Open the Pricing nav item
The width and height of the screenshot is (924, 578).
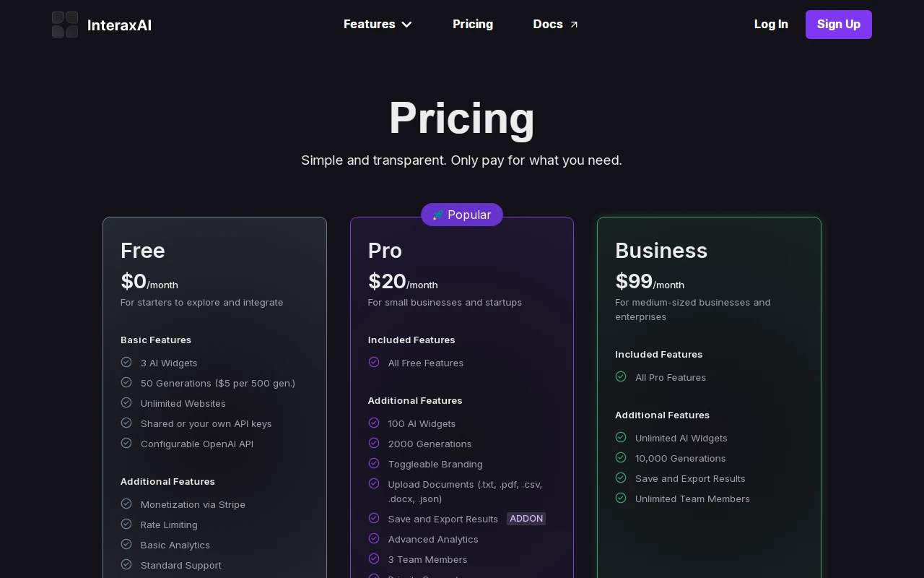pos(473,25)
